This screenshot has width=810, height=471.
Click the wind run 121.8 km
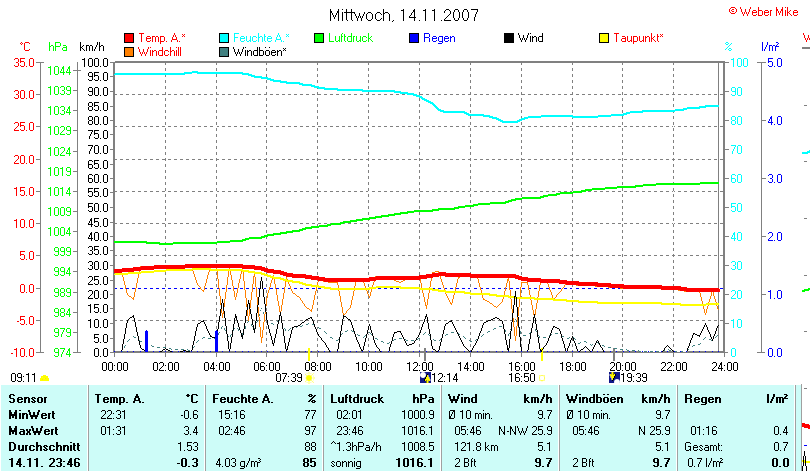477,447
